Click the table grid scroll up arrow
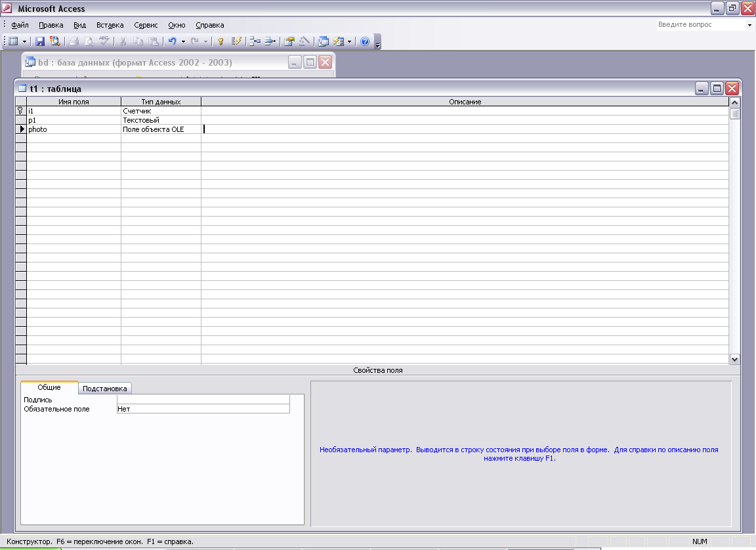756x550 pixels. [734, 102]
